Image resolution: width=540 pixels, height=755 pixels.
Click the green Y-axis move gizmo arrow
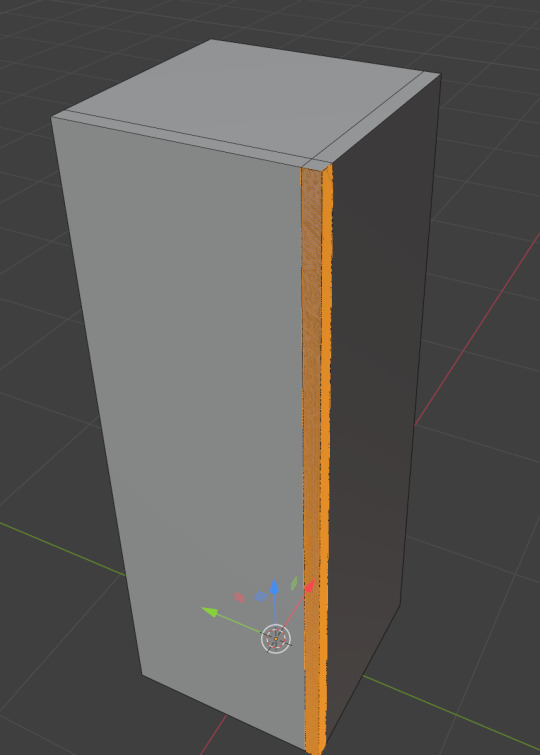[209, 612]
